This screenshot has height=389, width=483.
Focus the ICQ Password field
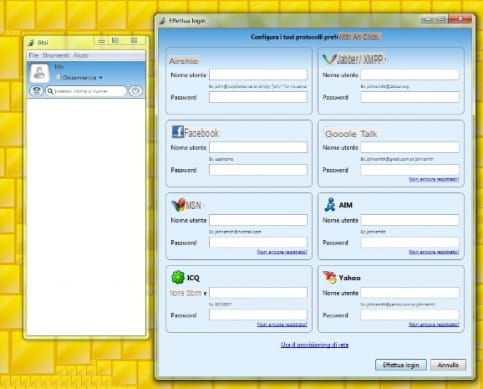point(258,315)
